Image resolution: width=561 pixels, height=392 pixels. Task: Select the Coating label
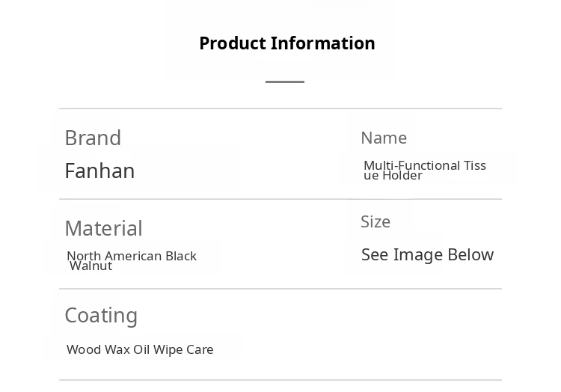101,315
